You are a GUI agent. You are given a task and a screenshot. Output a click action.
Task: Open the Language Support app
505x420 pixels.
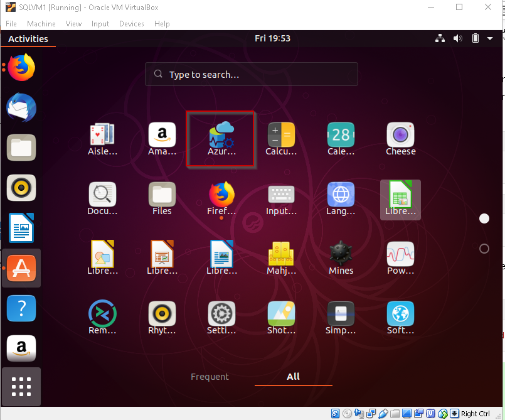point(341,199)
